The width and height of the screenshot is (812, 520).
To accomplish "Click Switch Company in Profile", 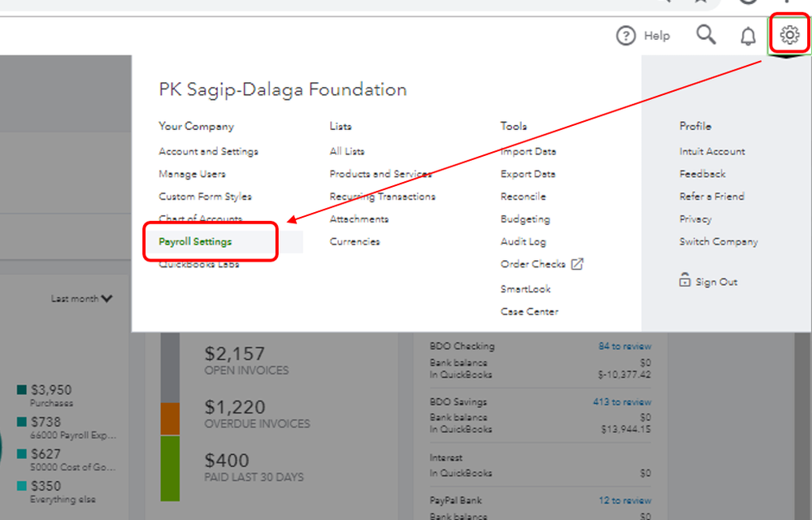I will (x=719, y=242).
